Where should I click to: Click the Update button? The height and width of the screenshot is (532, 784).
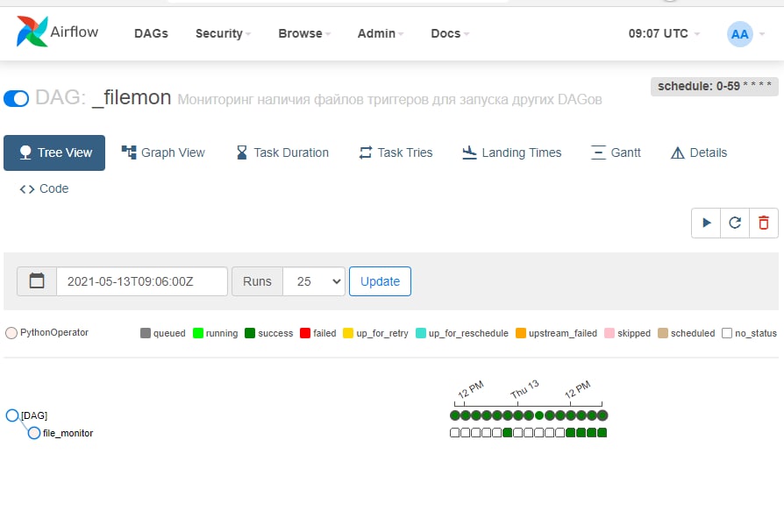click(380, 281)
